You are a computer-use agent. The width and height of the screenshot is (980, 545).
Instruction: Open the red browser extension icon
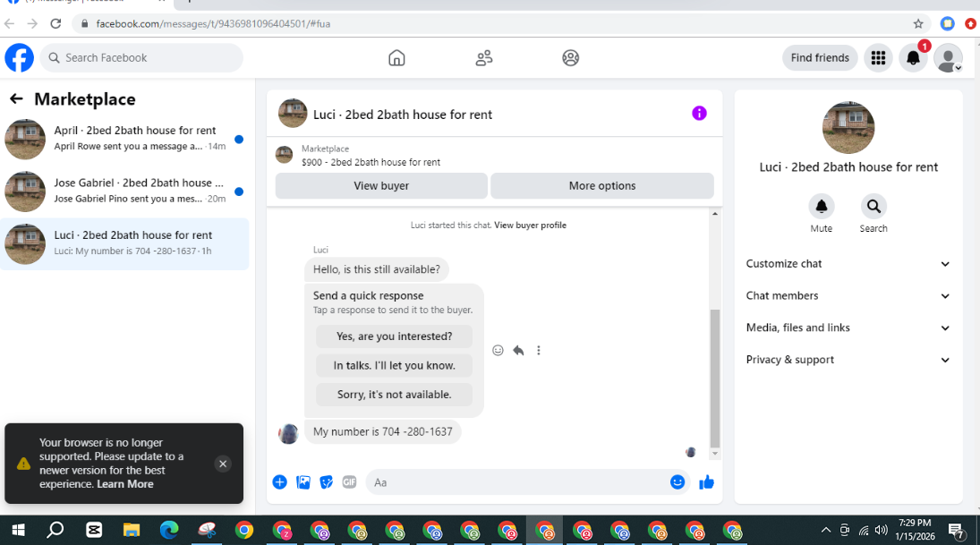[971, 24]
